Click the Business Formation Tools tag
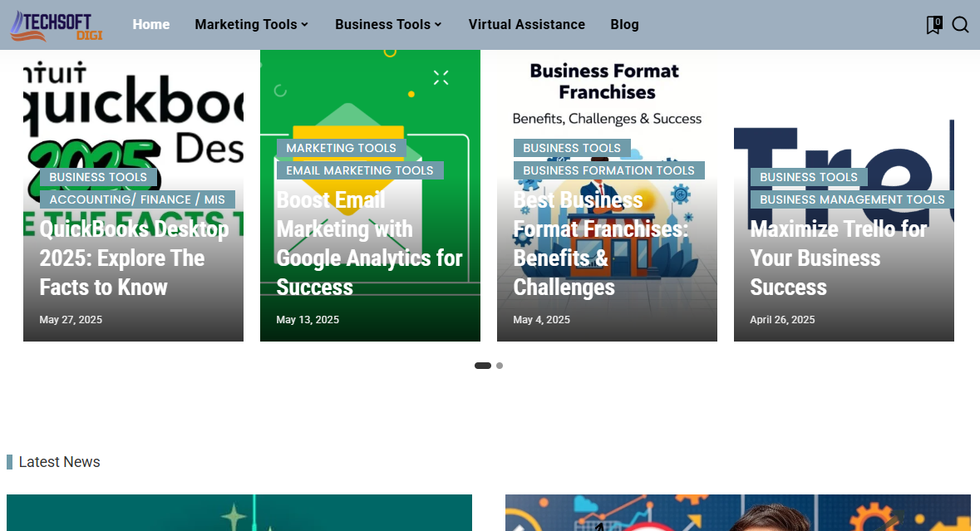Image resolution: width=980 pixels, height=531 pixels. coord(608,170)
